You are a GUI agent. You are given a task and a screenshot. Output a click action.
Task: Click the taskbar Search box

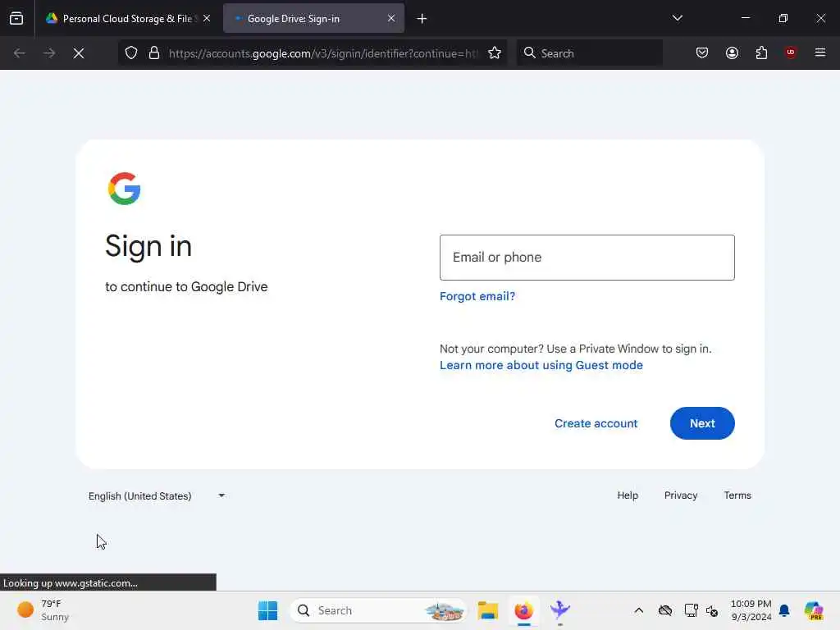(x=378, y=610)
